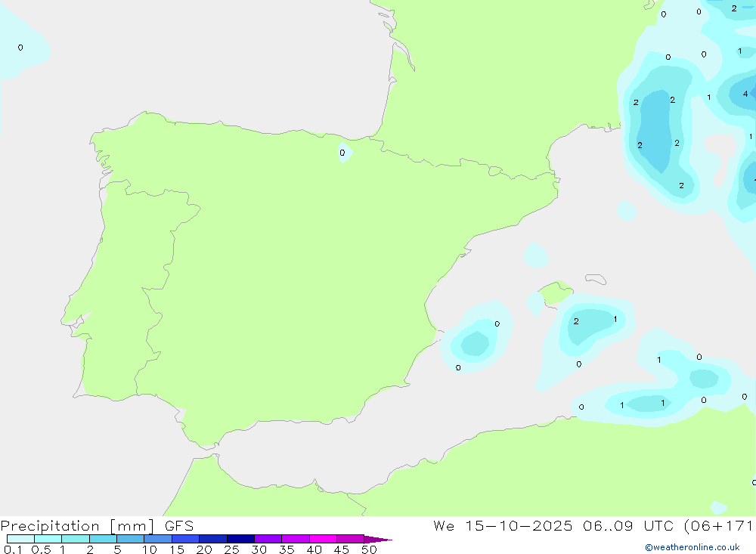This screenshot has height=554, width=756.
Task: Click the date "15-10-2025" text
Action: [x=519, y=525]
